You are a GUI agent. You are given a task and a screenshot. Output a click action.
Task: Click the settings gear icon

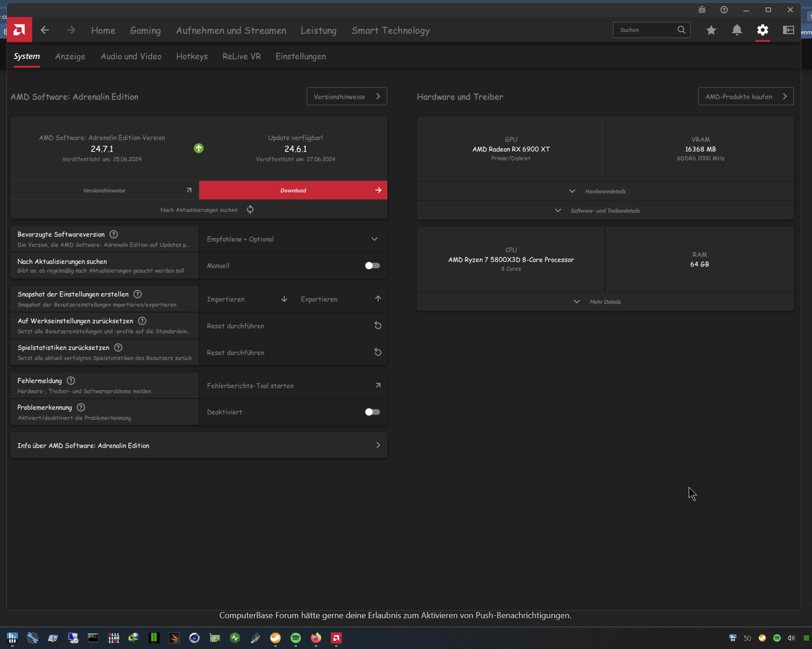(x=763, y=30)
